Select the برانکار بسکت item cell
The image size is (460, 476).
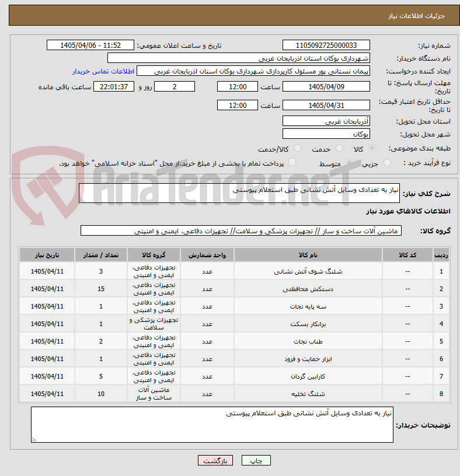(x=308, y=324)
